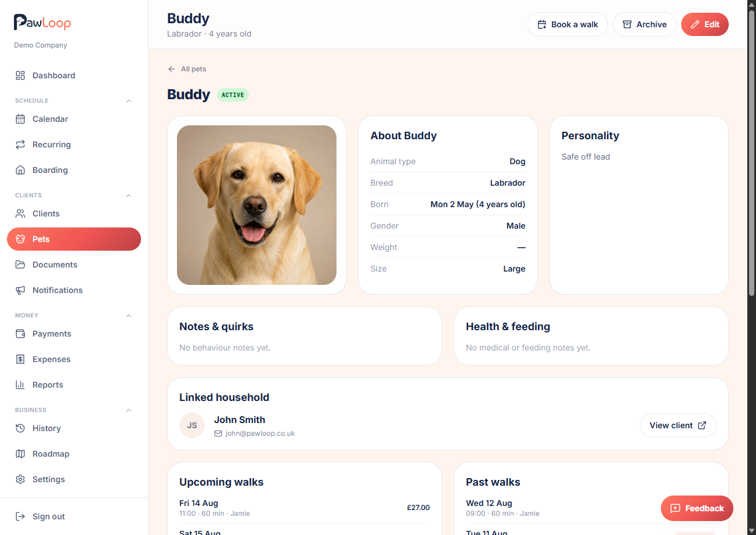
Task: Click the Fri 14 Aug upcoming walk
Action: point(305,508)
